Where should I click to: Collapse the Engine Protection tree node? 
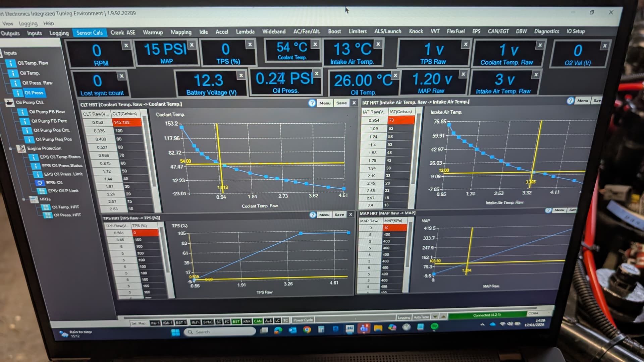(10, 148)
